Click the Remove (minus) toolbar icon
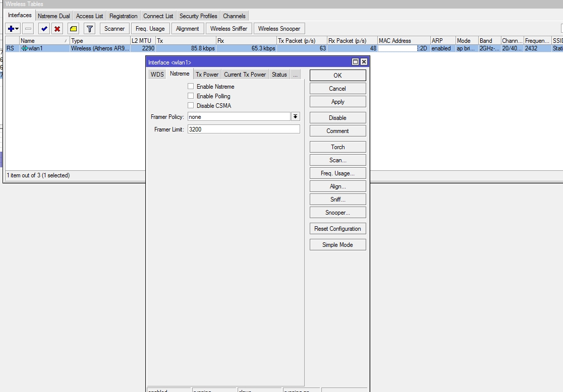Screen dimensions: 563x392 tap(28, 29)
